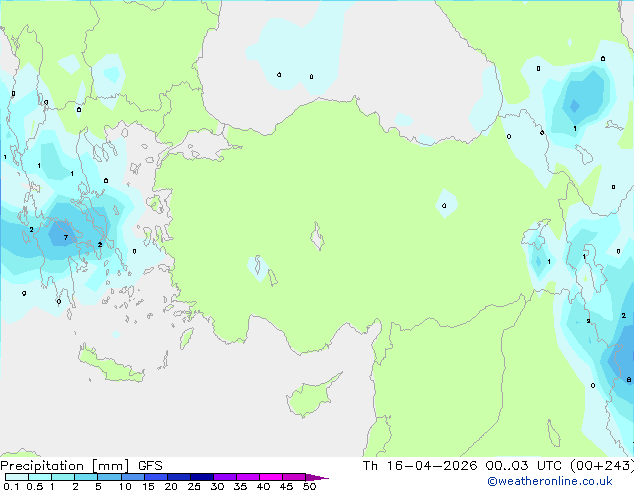
Task: Click the forecast date Th 16-04-2026 text
Action: [420, 466]
